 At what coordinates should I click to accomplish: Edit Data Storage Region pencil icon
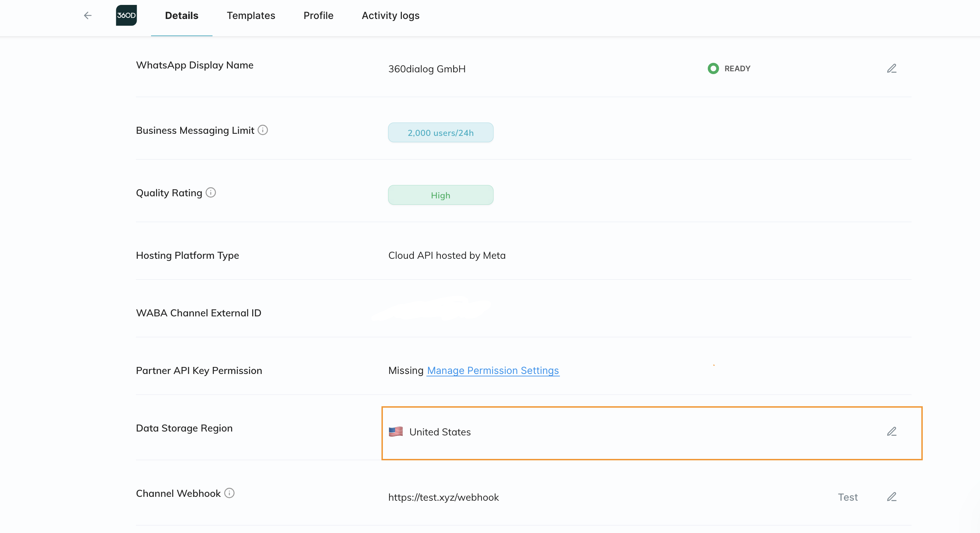click(891, 432)
